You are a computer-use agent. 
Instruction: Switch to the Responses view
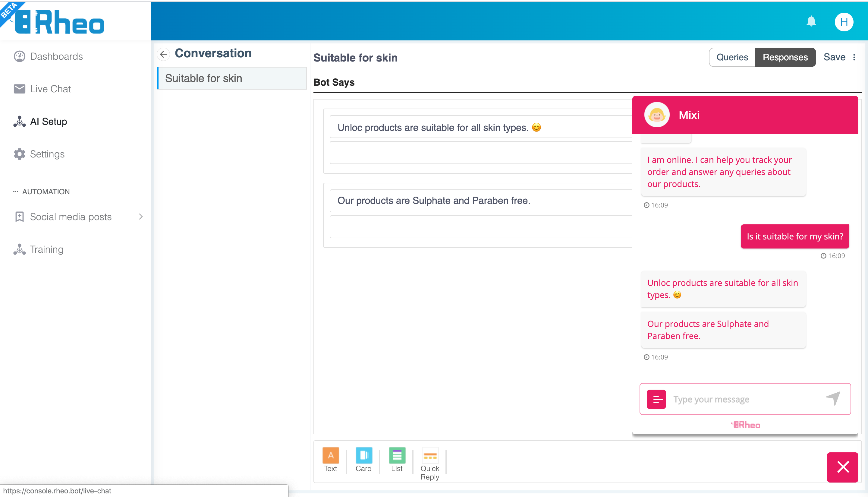point(785,57)
